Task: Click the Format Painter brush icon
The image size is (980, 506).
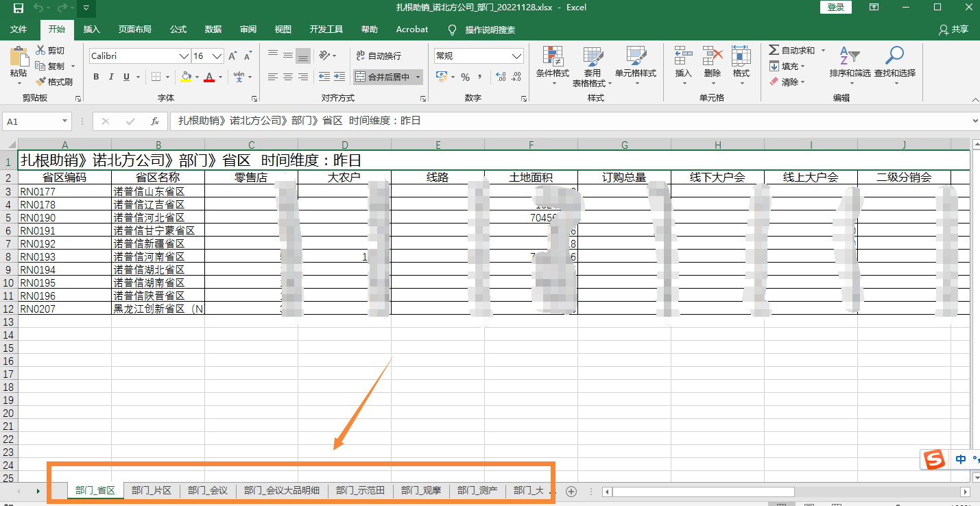Action: (x=40, y=82)
